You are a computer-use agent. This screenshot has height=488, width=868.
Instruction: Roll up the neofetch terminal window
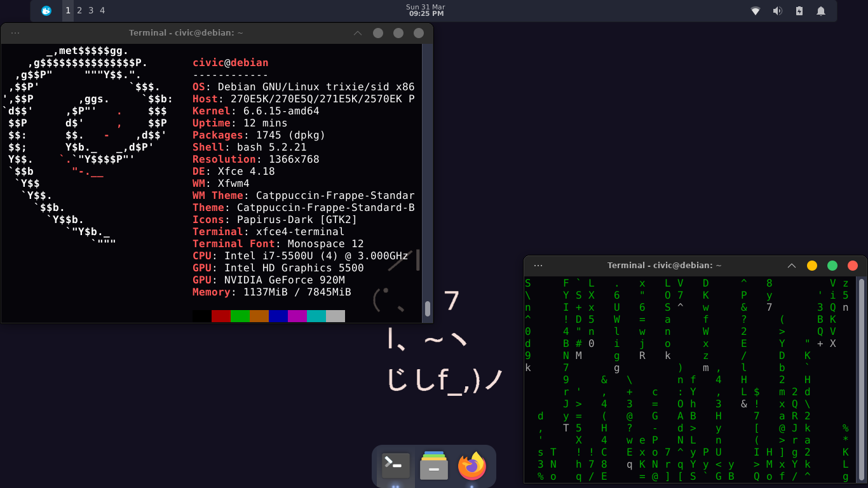[x=358, y=33]
